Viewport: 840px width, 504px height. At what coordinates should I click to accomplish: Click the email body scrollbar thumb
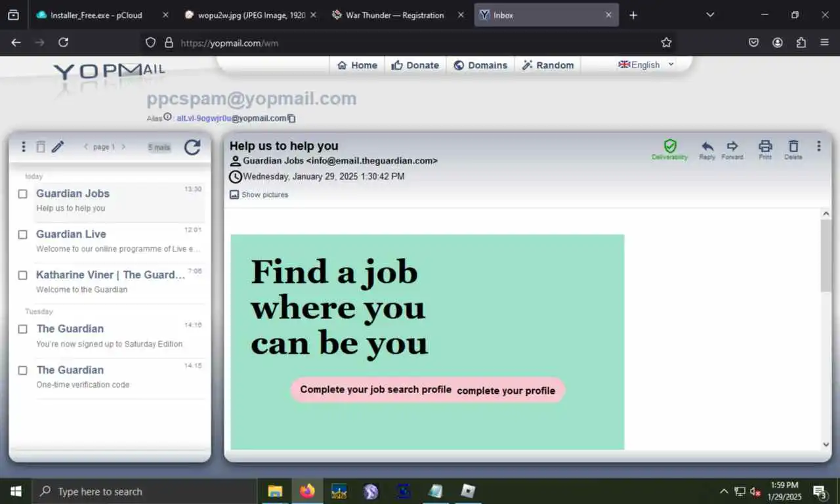826,256
